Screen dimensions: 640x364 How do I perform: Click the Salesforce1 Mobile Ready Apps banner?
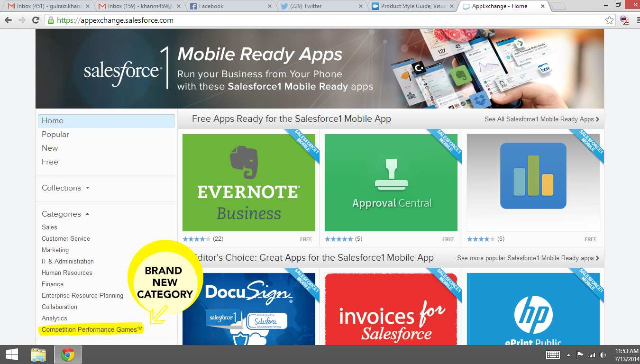point(320,69)
